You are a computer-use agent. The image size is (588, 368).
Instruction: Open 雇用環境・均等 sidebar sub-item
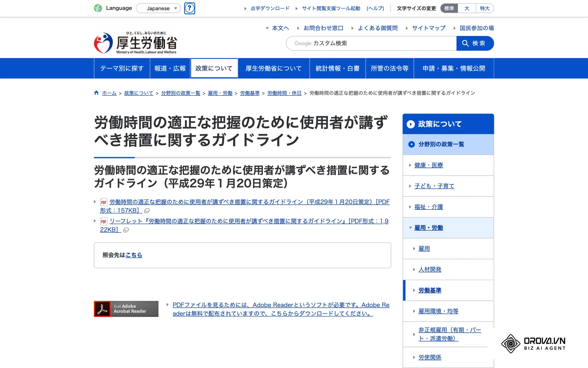(x=438, y=311)
